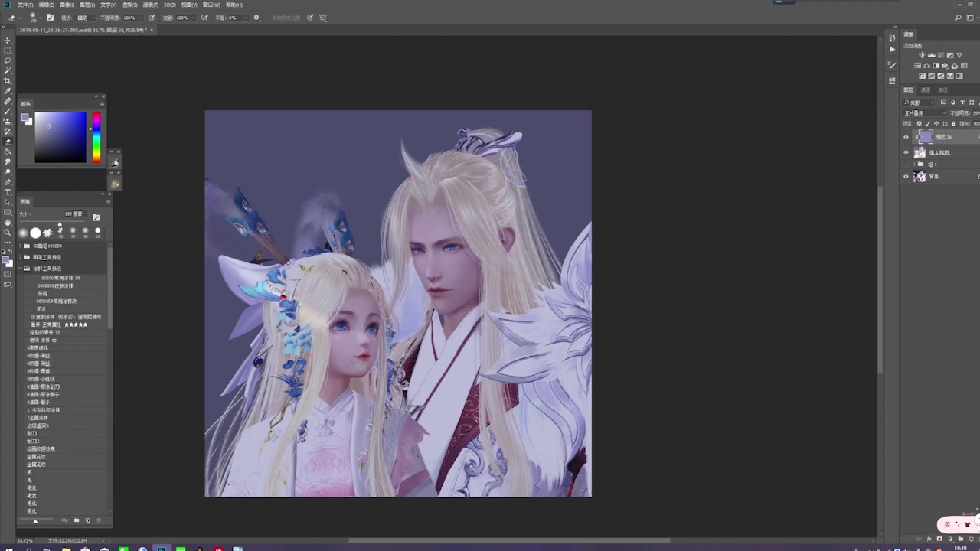Select the Paint Bucket tool

click(8, 152)
